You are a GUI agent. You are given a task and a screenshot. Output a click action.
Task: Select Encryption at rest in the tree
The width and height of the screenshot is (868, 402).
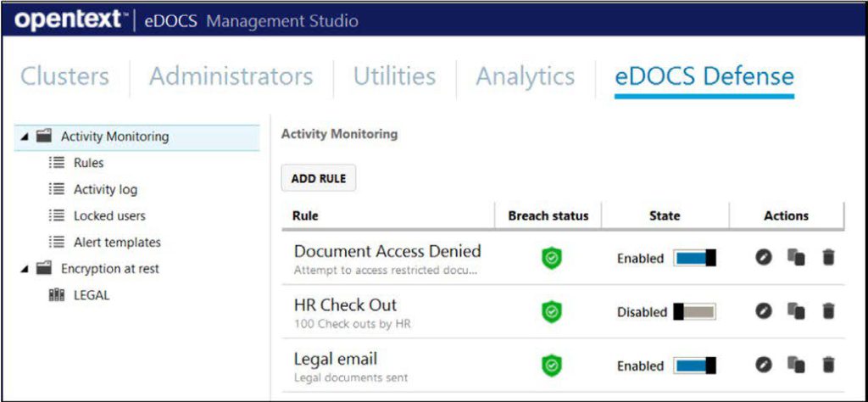coord(109,269)
